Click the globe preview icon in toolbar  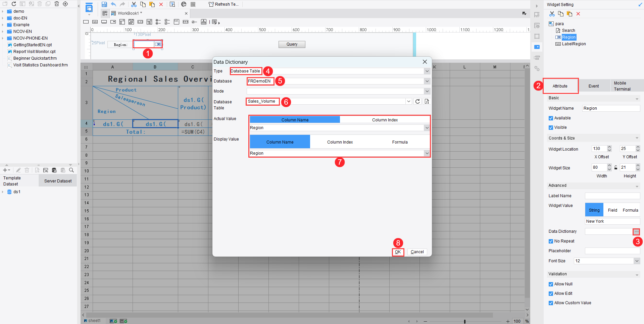(184, 4)
